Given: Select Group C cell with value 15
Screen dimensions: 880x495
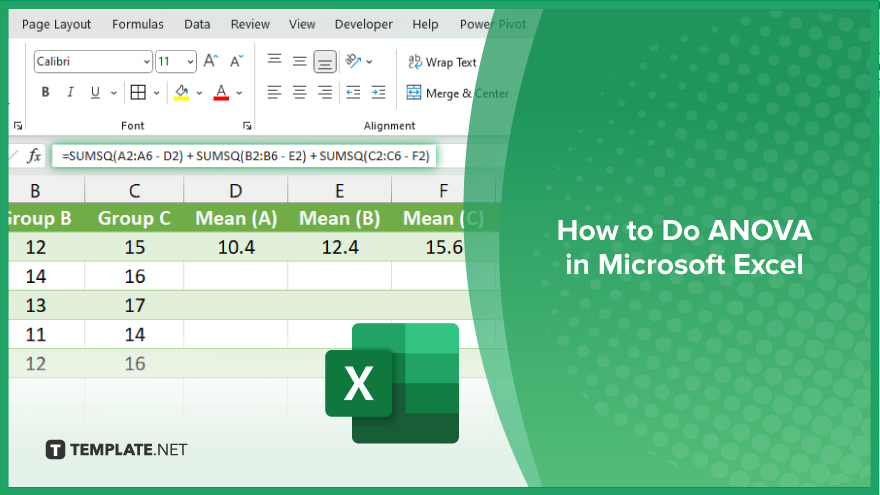Looking at the screenshot, I should point(134,247).
